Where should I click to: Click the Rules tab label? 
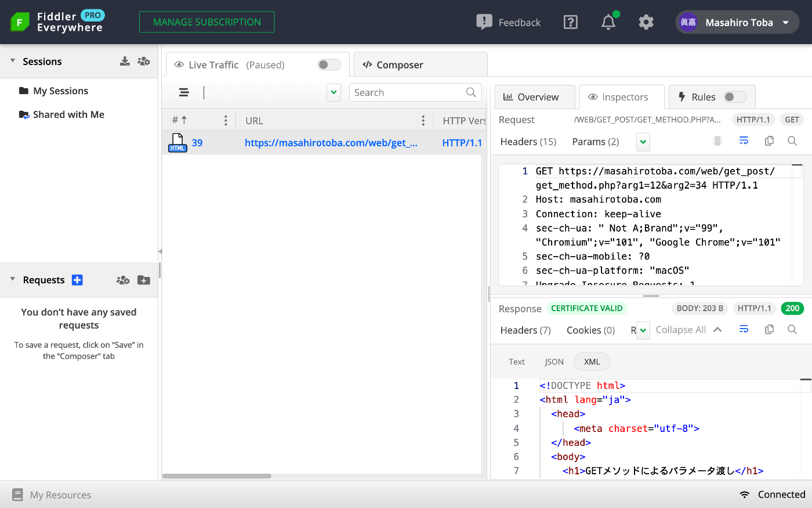[704, 97]
